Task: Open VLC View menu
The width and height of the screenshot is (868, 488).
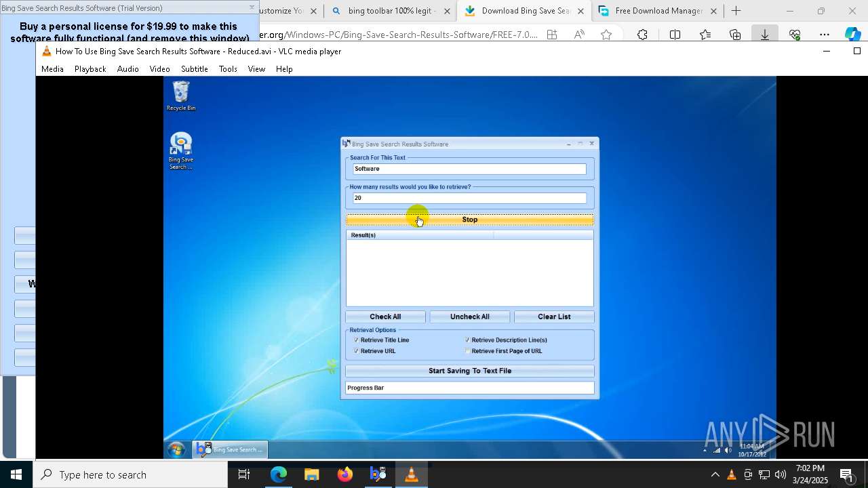Action: pos(256,69)
